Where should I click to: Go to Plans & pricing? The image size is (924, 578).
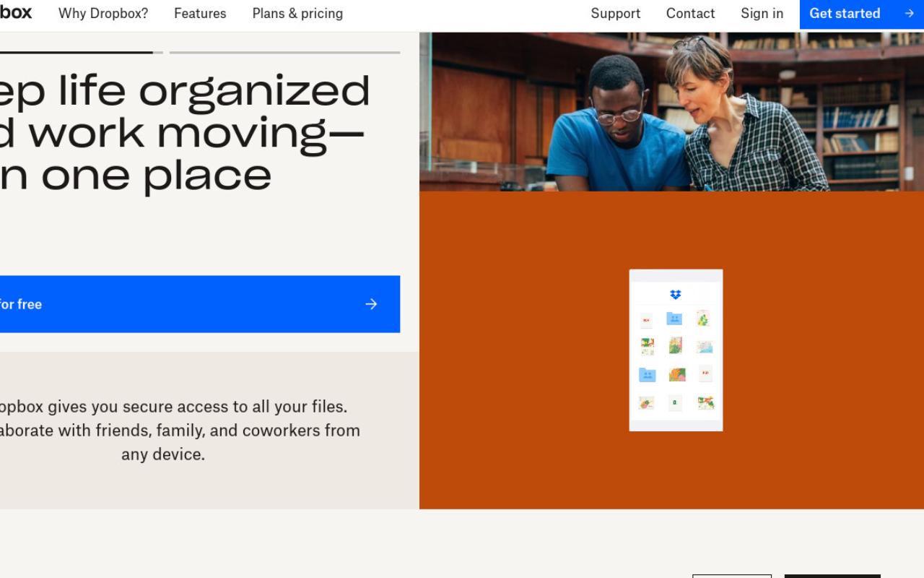click(297, 14)
